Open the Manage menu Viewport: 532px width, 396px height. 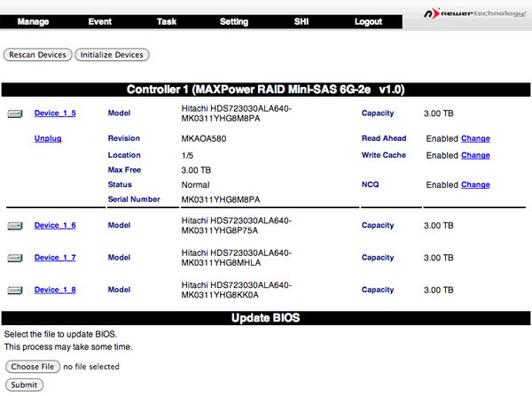tap(34, 21)
